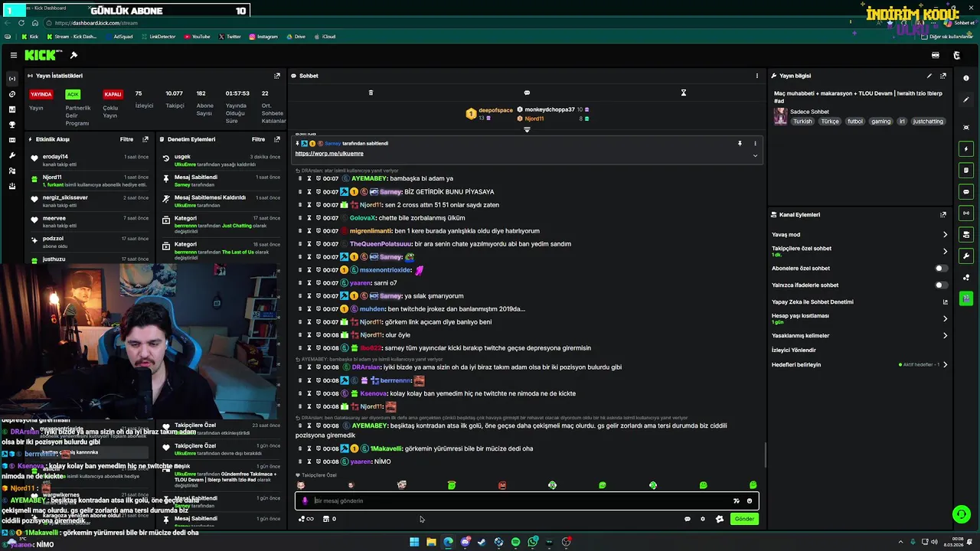Image resolution: width=980 pixels, height=551 pixels.
Task: Open the YouTube bookmark
Action: point(197,37)
